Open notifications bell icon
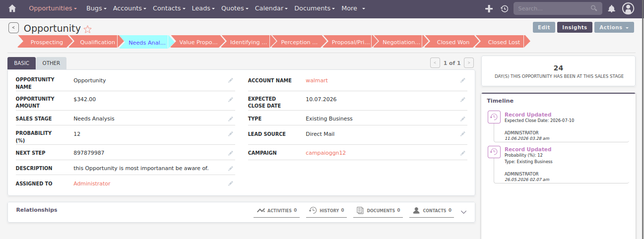The width and height of the screenshot is (644, 239). (x=612, y=8)
